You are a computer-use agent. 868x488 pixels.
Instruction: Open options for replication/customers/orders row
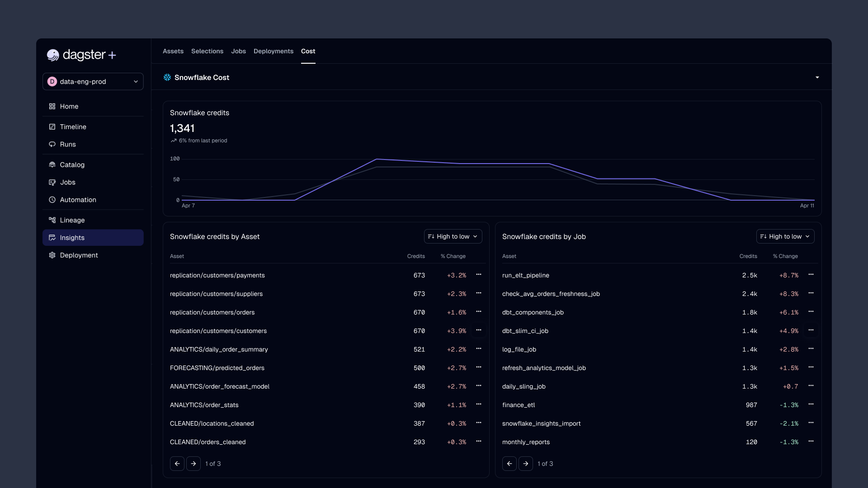click(479, 311)
